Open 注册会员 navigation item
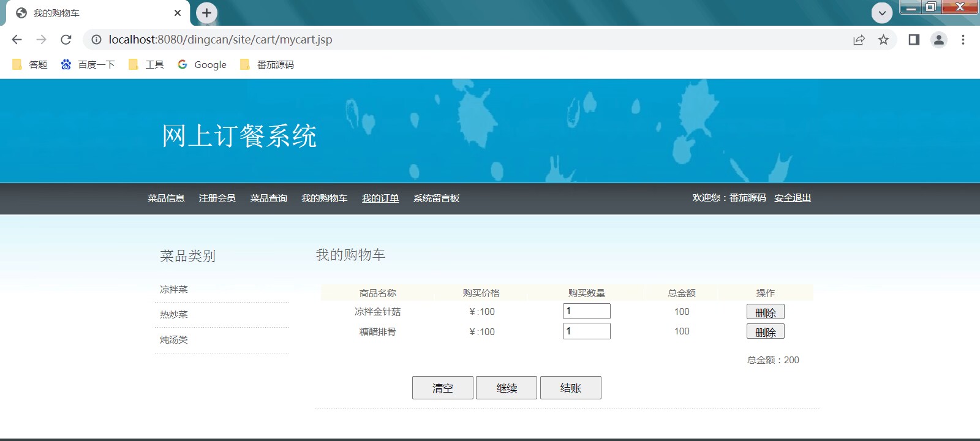The width and height of the screenshot is (980, 441). 217,198
